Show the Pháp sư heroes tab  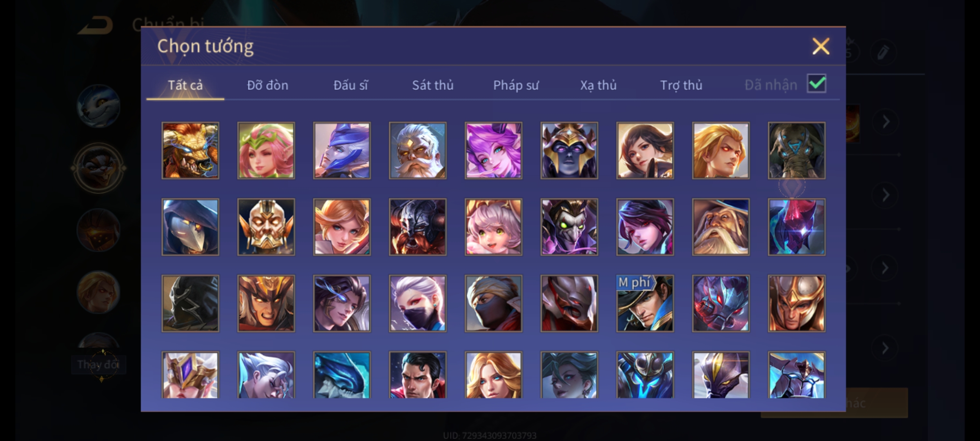pos(516,85)
